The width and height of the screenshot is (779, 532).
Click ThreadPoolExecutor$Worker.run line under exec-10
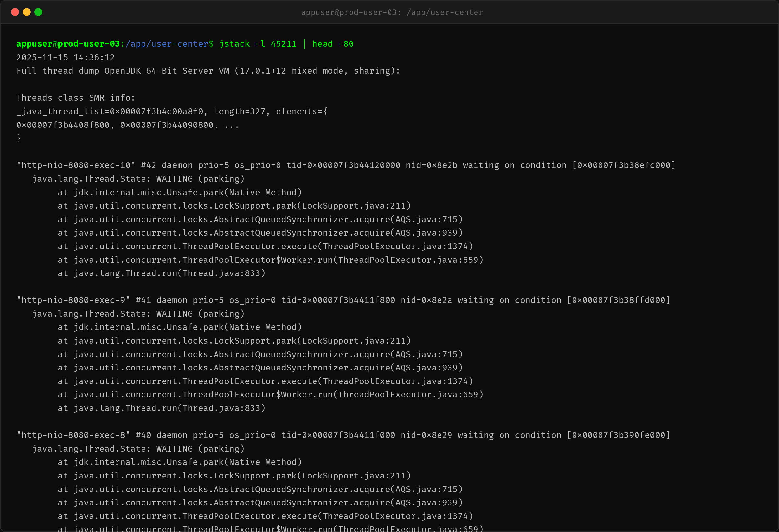coord(270,260)
